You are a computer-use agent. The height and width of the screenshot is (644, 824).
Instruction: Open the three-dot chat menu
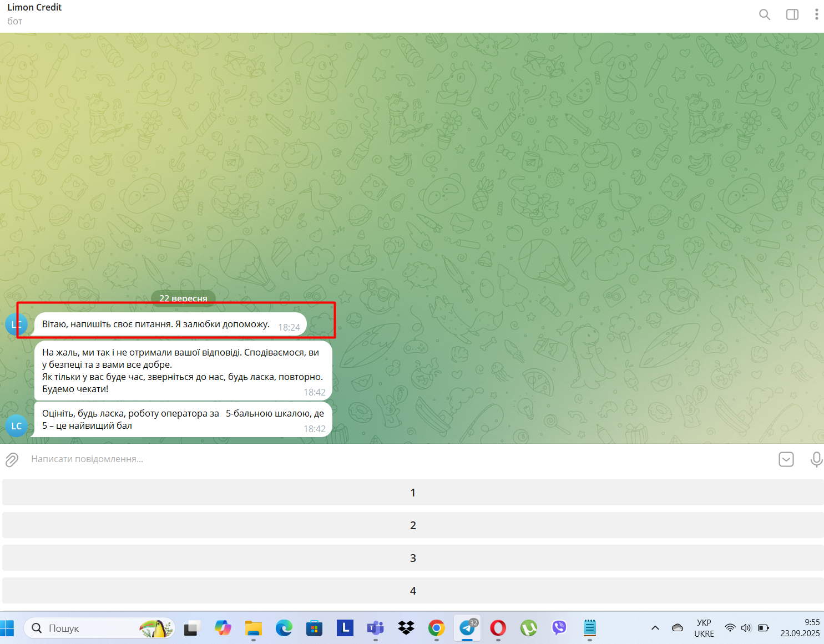816,14
